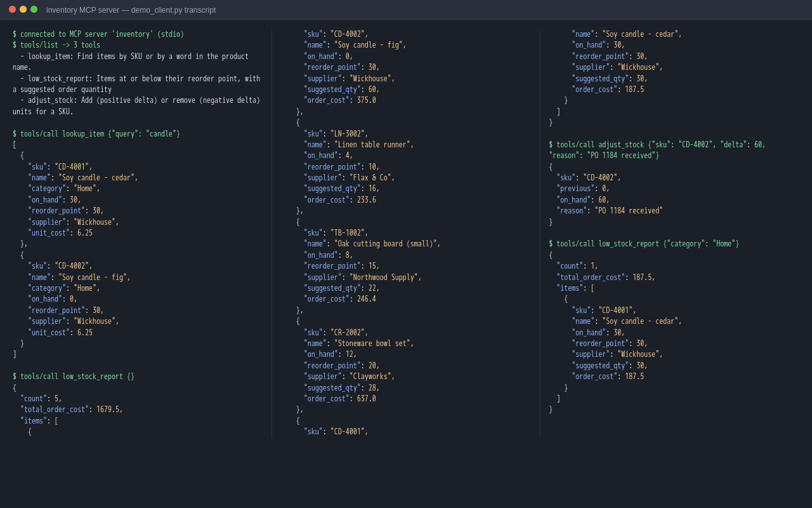The width and height of the screenshot is (812, 508).
Task: Click the '"reorder_point": 15' line
Action: [342, 266]
